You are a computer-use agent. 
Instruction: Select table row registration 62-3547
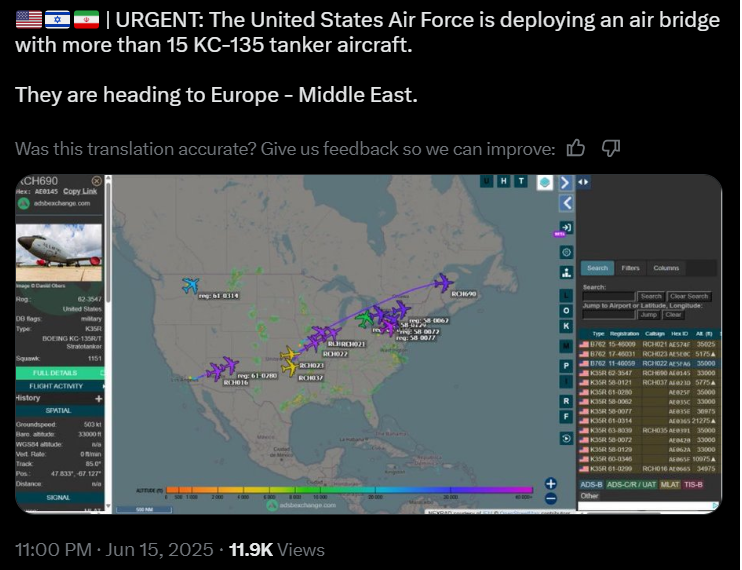[649, 373]
